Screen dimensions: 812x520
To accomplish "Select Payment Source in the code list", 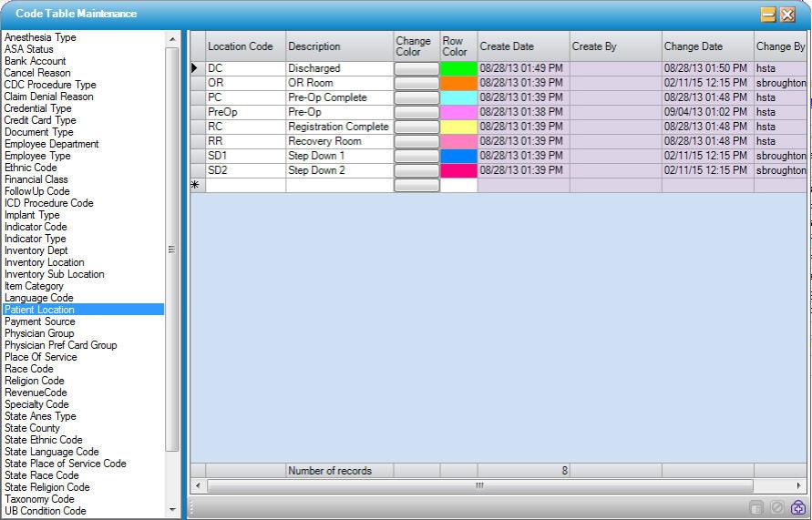I will (40, 321).
